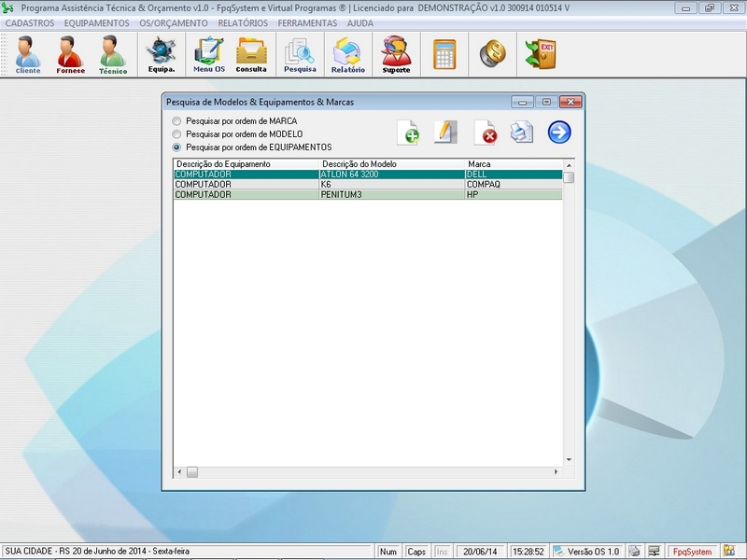Open the OS/ORÇAMENTO menu
The width and height of the screenshot is (747, 560).
tap(174, 22)
